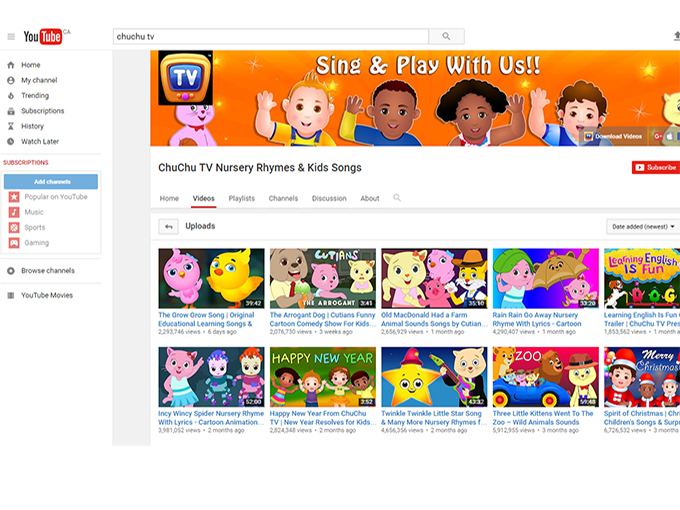Click ChuChu TV Nursery Rhymes channel name
Viewport: 680px width, 510px height.
point(260,168)
